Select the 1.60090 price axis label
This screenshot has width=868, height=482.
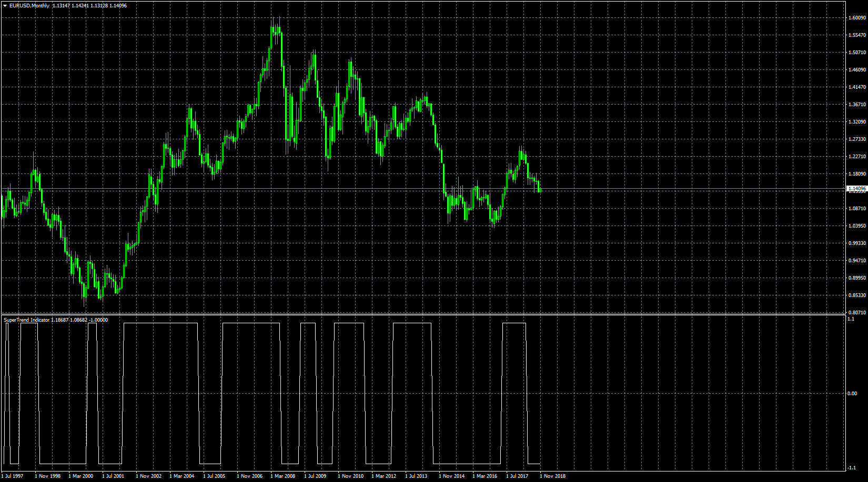click(857, 18)
